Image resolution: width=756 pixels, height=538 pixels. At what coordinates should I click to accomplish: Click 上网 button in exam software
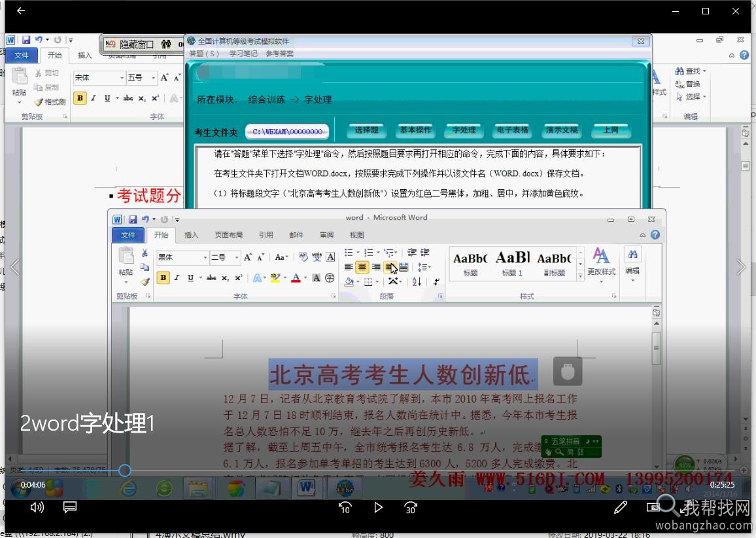[x=611, y=130]
